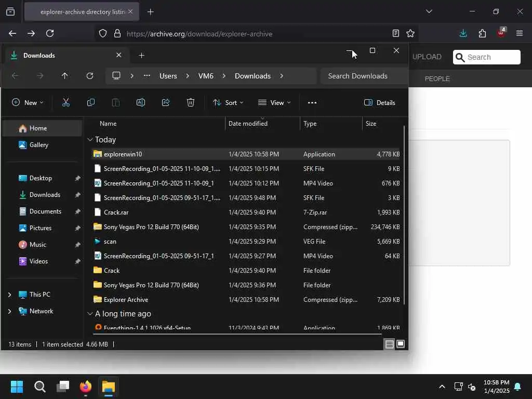
Task: Open Firefox downloads panel arrow
Action: (x=463, y=33)
